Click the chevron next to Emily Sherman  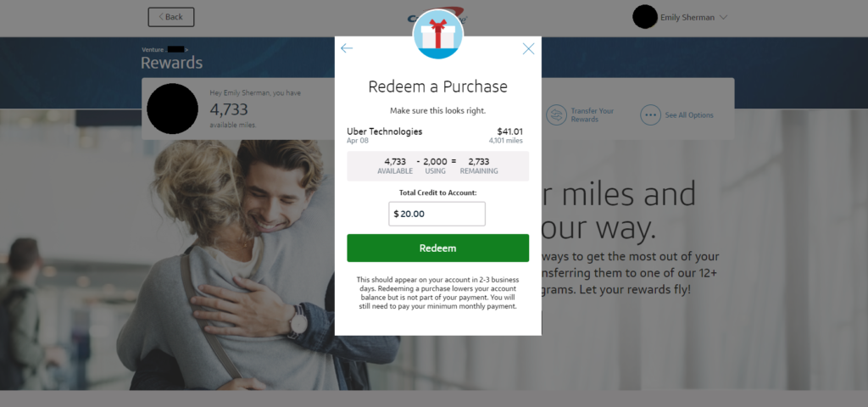(723, 17)
